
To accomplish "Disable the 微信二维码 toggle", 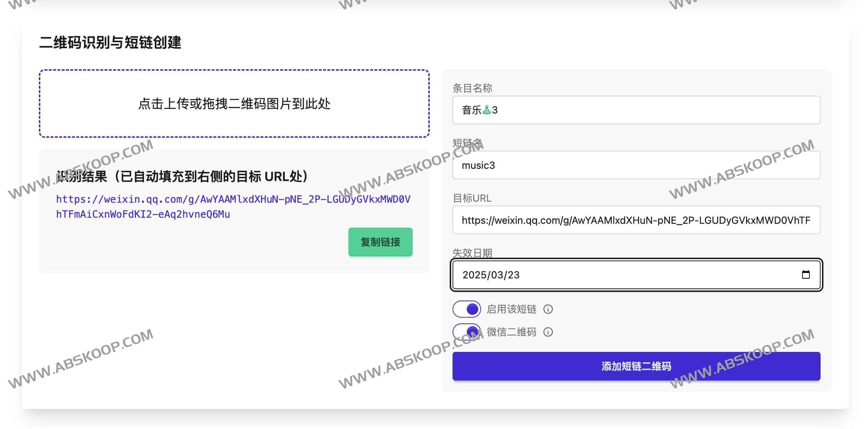I will click(x=465, y=332).
